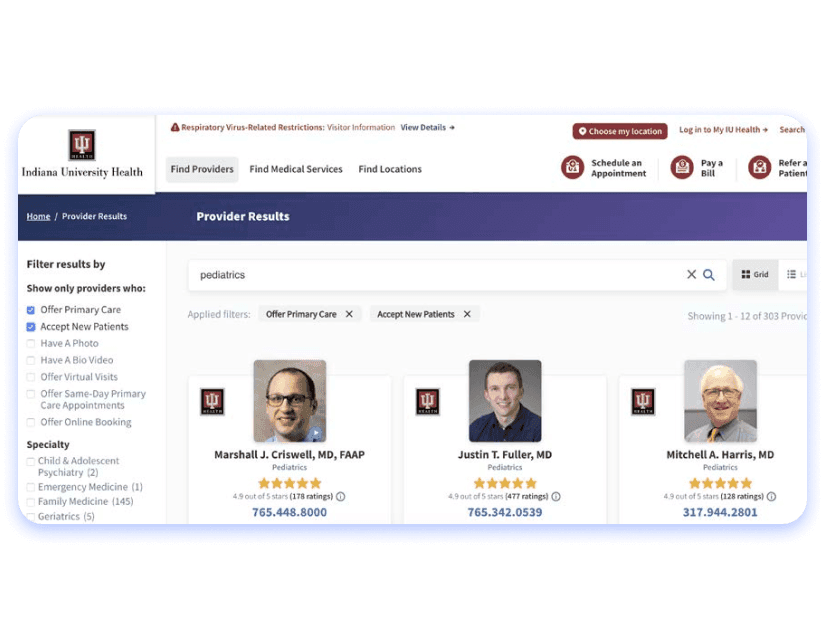The width and height of the screenshot is (825, 638).
Task: Enable the Have A Photo filter
Action: [31, 344]
